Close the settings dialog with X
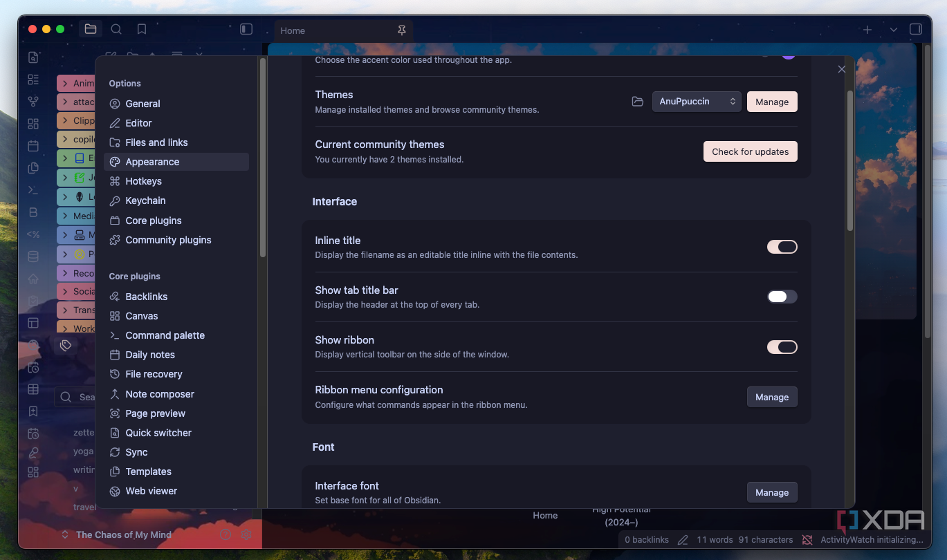The width and height of the screenshot is (947, 560). pyautogui.click(x=842, y=69)
